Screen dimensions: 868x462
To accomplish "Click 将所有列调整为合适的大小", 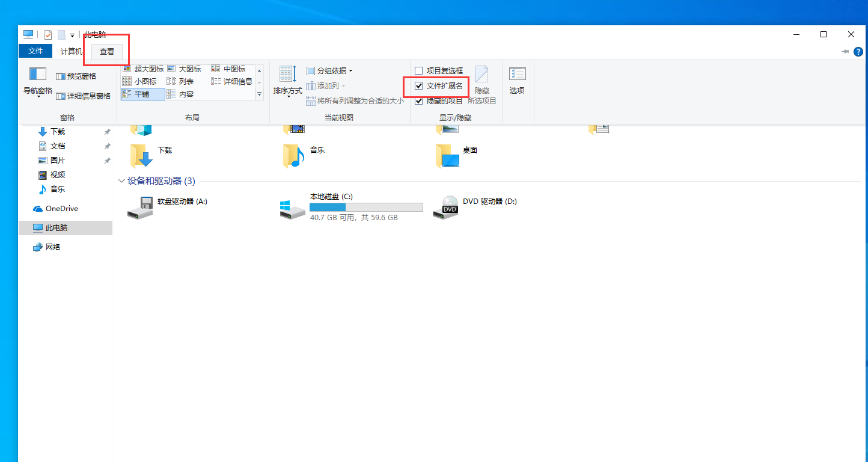I will [356, 100].
